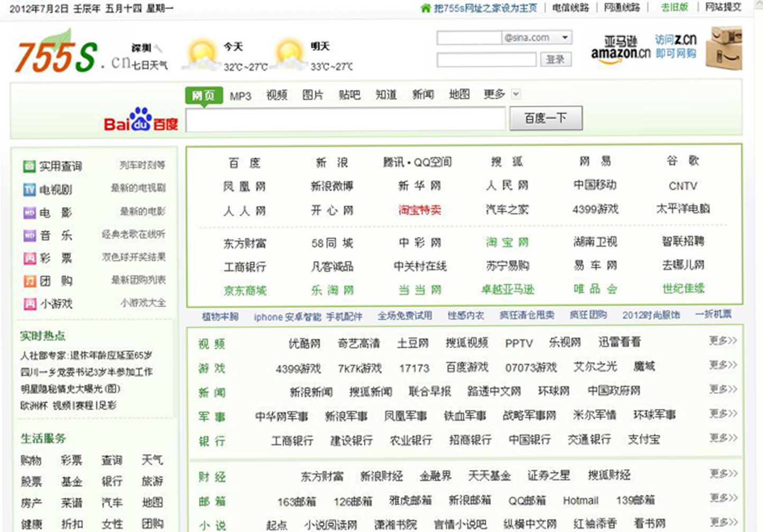763x532 pixels.
Task: Switch to the 图片 search tab
Action: coord(312,95)
